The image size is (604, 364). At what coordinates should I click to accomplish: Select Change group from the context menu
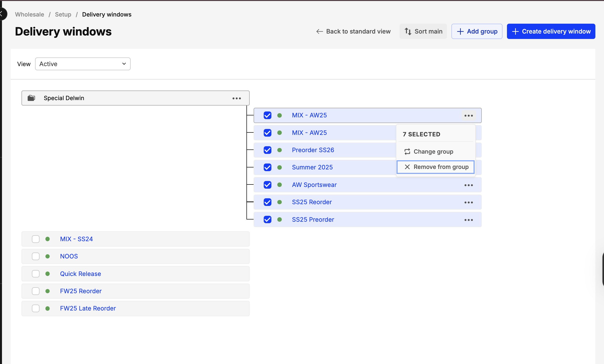click(433, 152)
